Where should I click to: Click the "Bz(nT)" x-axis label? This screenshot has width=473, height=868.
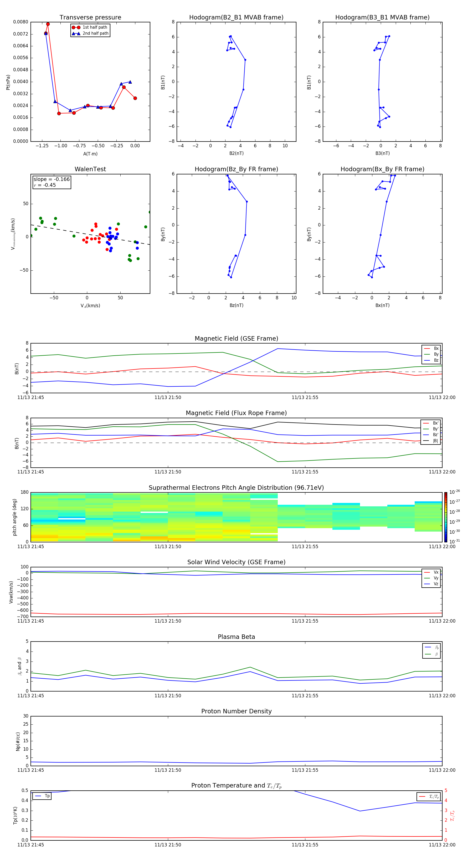pyautogui.click(x=236, y=305)
